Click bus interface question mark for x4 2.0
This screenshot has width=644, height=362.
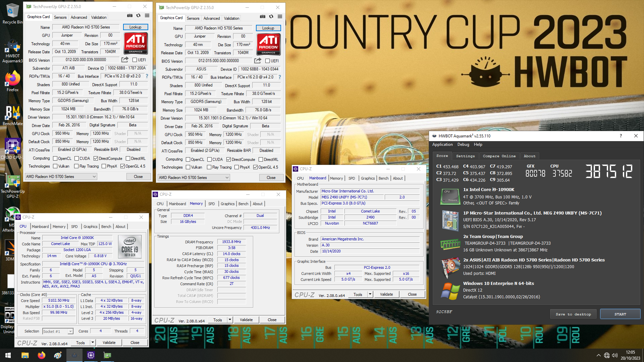[x=279, y=77]
